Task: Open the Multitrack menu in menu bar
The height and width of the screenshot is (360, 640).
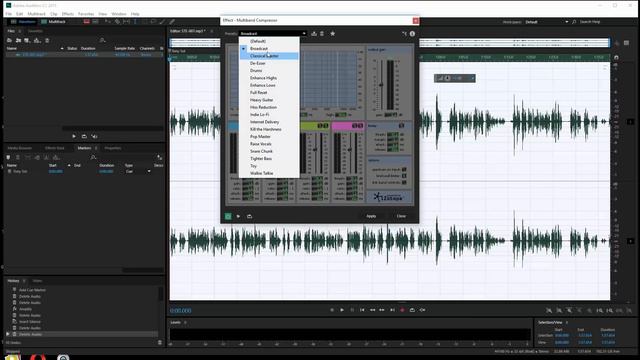Action: pyautogui.click(x=36, y=14)
